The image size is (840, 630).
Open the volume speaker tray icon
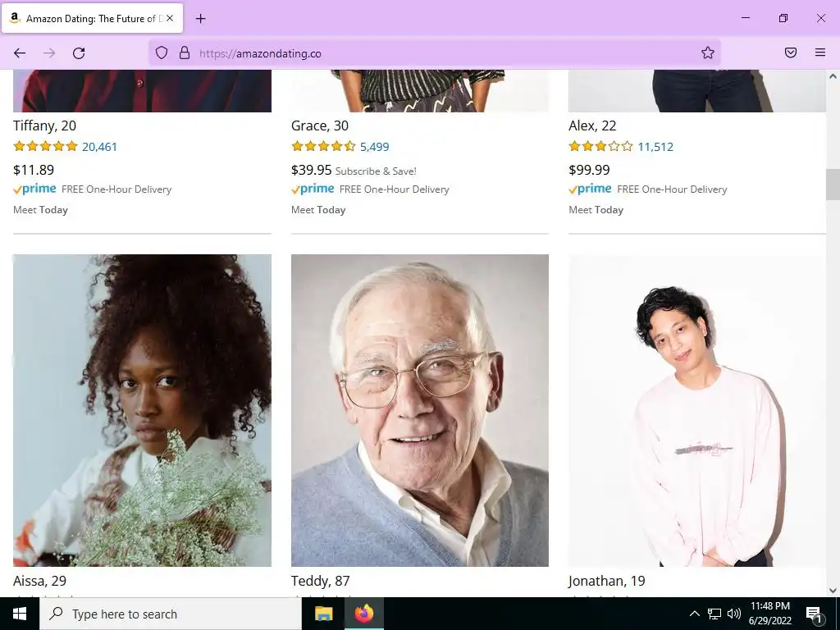coord(734,614)
